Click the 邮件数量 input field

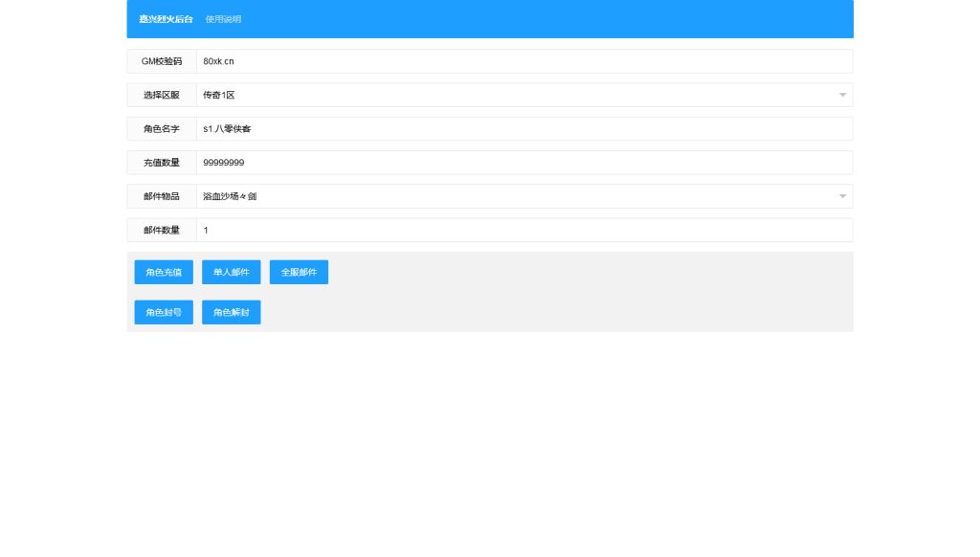coord(523,230)
